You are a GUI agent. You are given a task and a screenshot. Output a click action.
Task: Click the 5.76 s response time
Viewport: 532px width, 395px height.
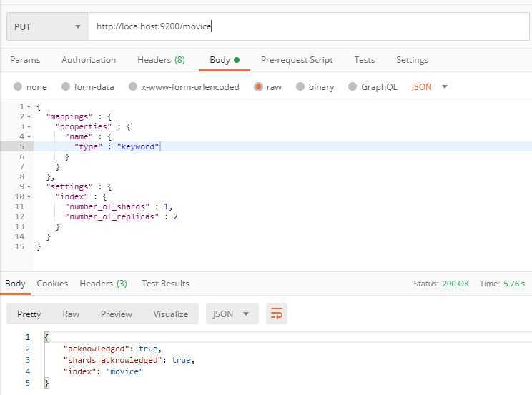[x=514, y=284]
